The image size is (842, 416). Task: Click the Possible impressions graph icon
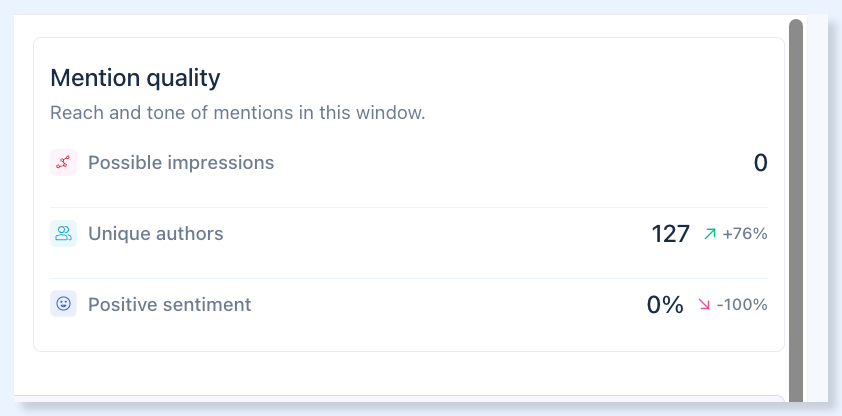63,162
